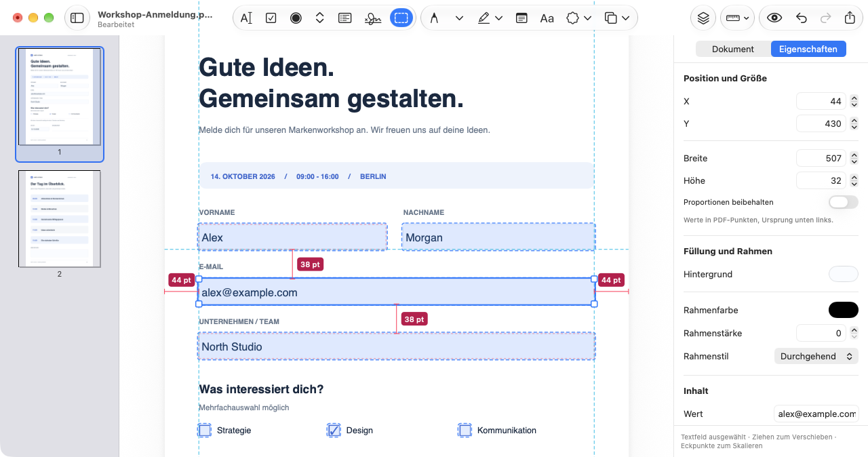Select the North Studio form field
The width and height of the screenshot is (868, 457).
(x=397, y=346)
